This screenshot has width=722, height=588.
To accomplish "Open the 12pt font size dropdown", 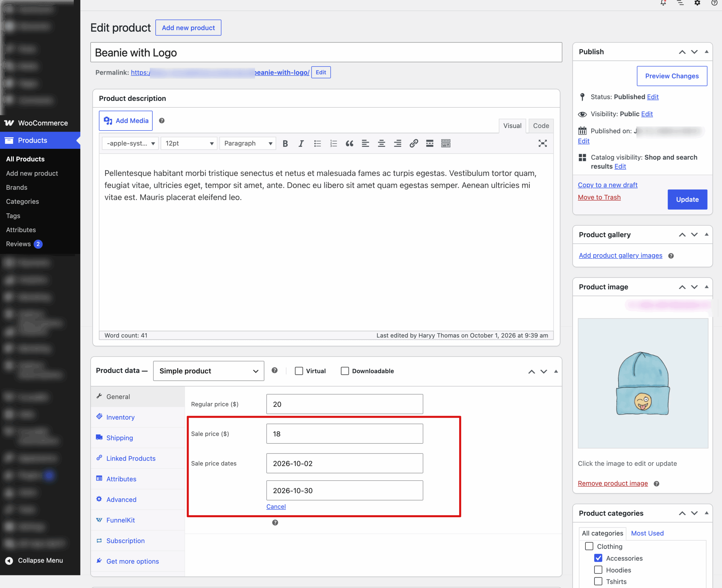I will (x=189, y=143).
